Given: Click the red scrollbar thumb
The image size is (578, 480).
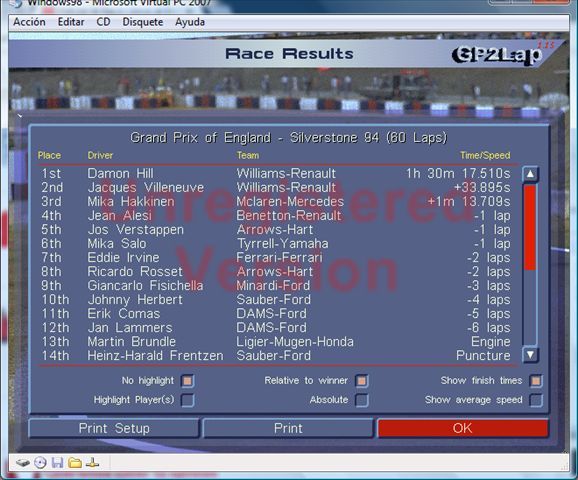Looking at the screenshot, I should click(x=530, y=227).
